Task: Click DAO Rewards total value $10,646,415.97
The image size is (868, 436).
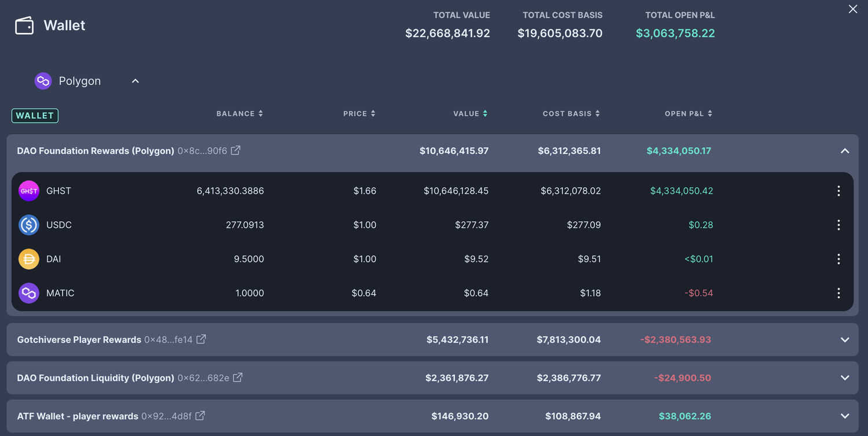Action: click(454, 151)
